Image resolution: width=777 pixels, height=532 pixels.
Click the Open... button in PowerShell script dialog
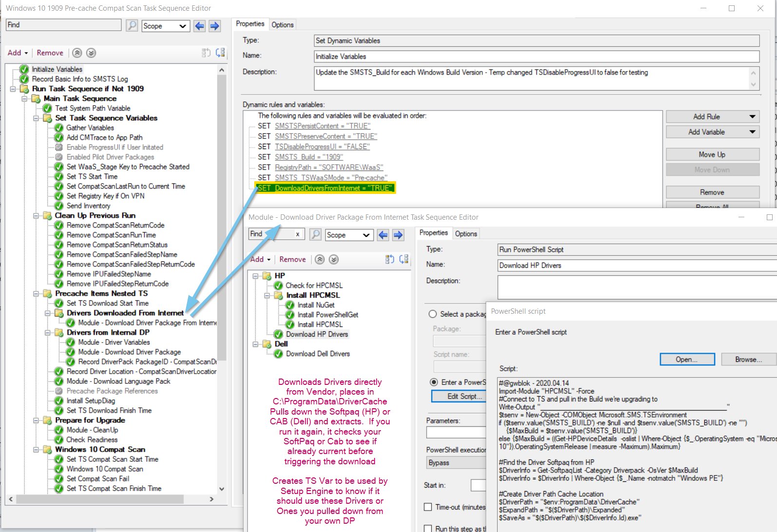click(x=687, y=360)
